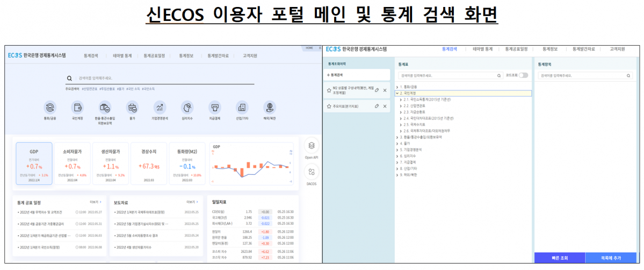Expand 2.5. 국제수지표 node
644x270 pixels.
coord(401,124)
